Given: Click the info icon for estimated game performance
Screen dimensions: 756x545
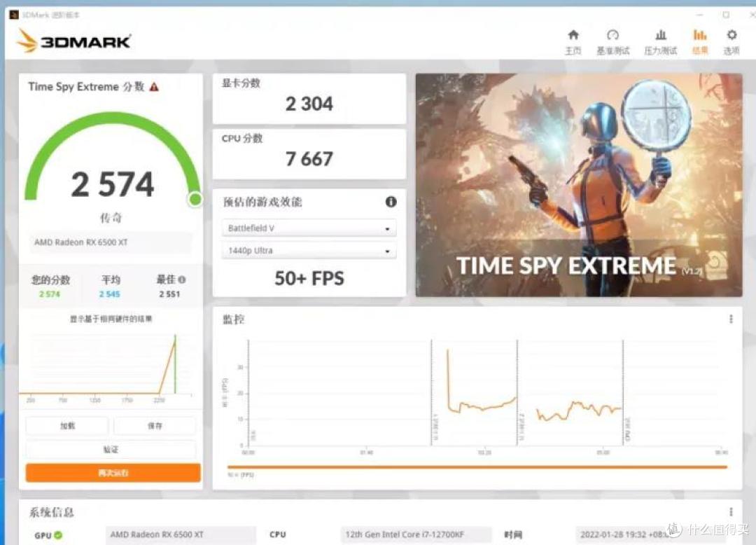Looking at the screenshot, I should click(391, 202).
